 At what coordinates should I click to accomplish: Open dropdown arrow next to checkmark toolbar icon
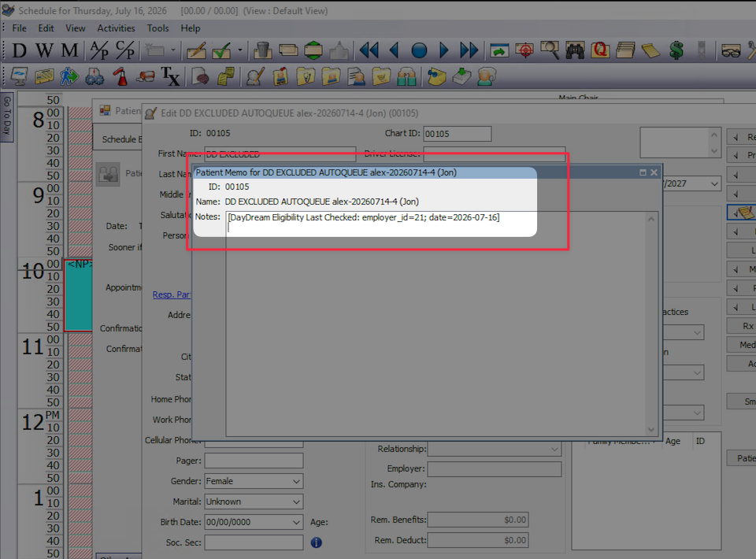pyautogui.click(x=239, y=50)
